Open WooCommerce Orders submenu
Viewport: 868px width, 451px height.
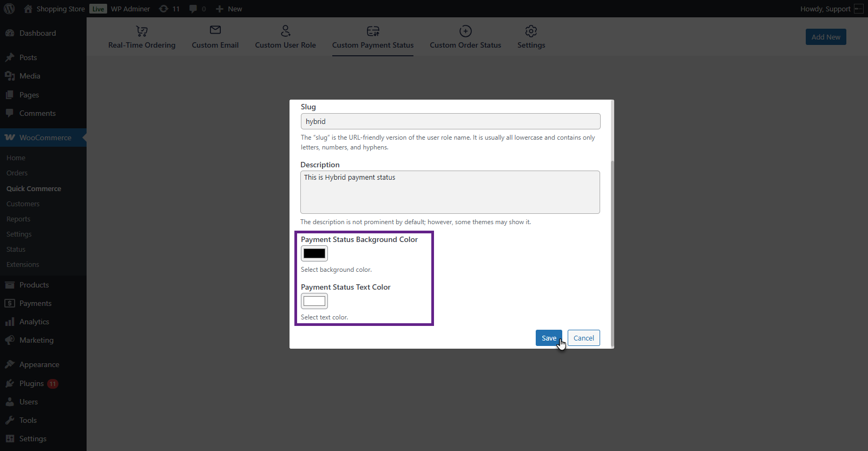coord(17,173)
